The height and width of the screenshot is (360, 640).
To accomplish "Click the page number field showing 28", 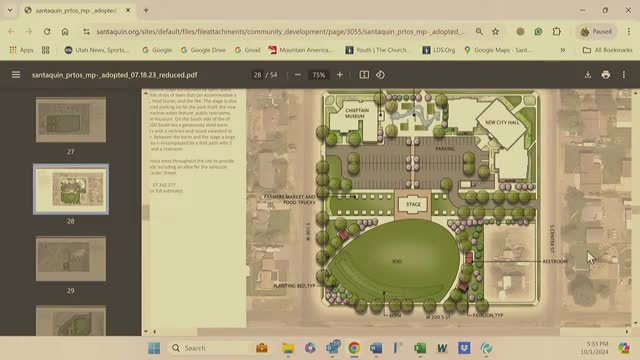I will pos(257,75).
